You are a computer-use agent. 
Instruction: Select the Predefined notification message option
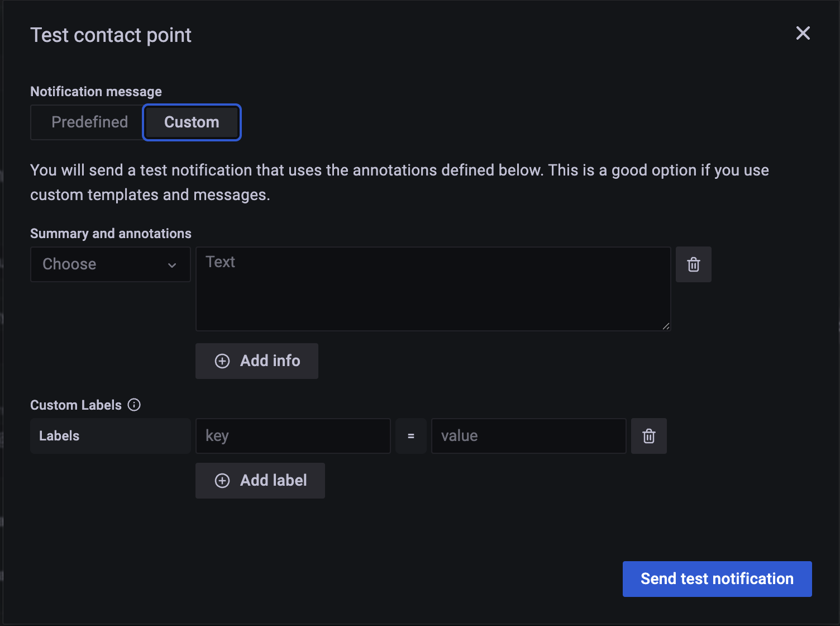click(x=89, y=122)
